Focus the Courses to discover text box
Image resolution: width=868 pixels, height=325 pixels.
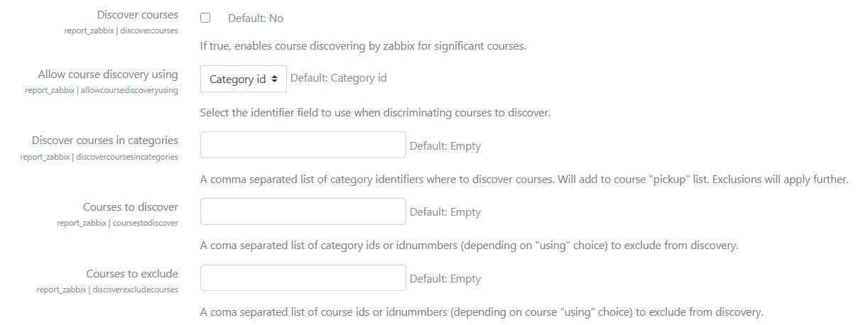point(303,211)
